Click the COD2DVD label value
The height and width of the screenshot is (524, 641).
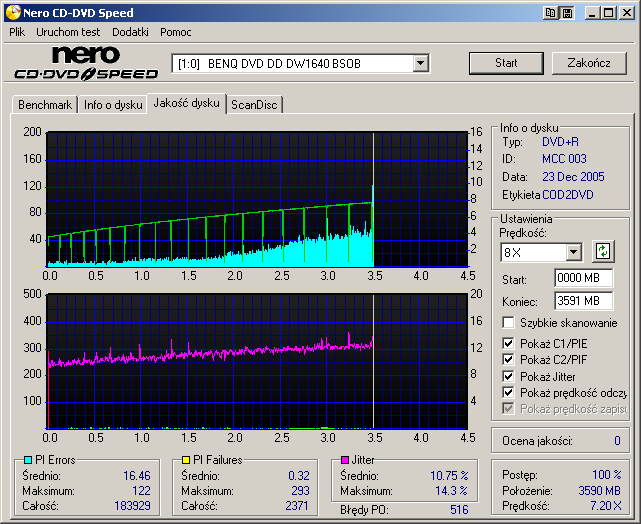pos(568,195)
